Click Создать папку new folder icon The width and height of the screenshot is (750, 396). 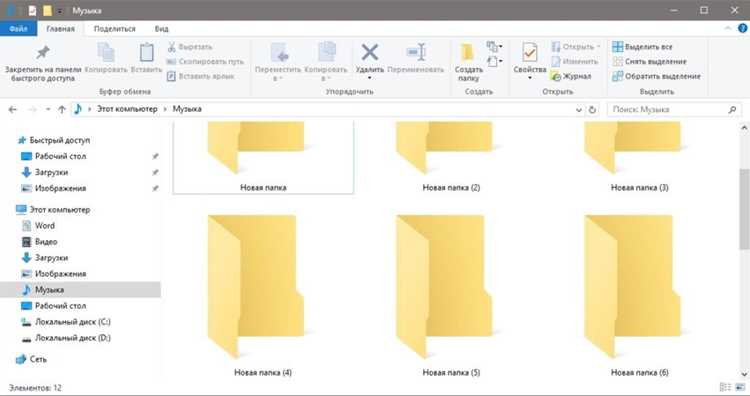click(467, 53)
